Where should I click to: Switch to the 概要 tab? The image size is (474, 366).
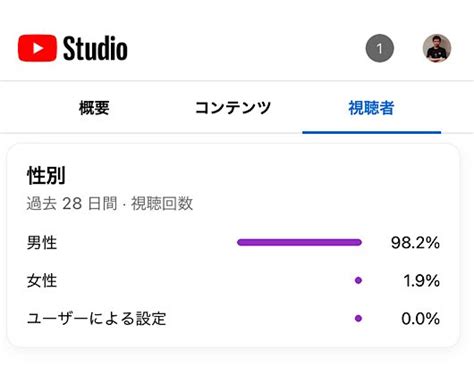click(x=94, y=108)
